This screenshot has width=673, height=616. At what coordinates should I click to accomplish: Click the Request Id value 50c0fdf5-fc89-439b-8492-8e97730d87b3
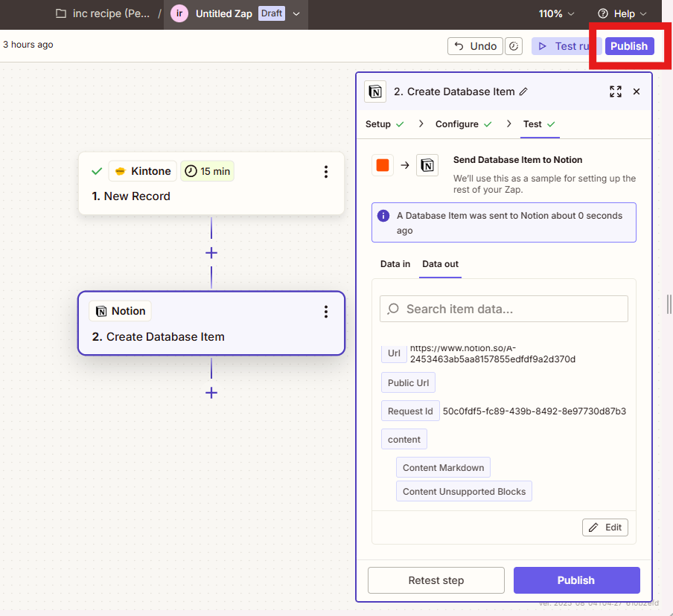pyautogui.click(x=535, y=411)
